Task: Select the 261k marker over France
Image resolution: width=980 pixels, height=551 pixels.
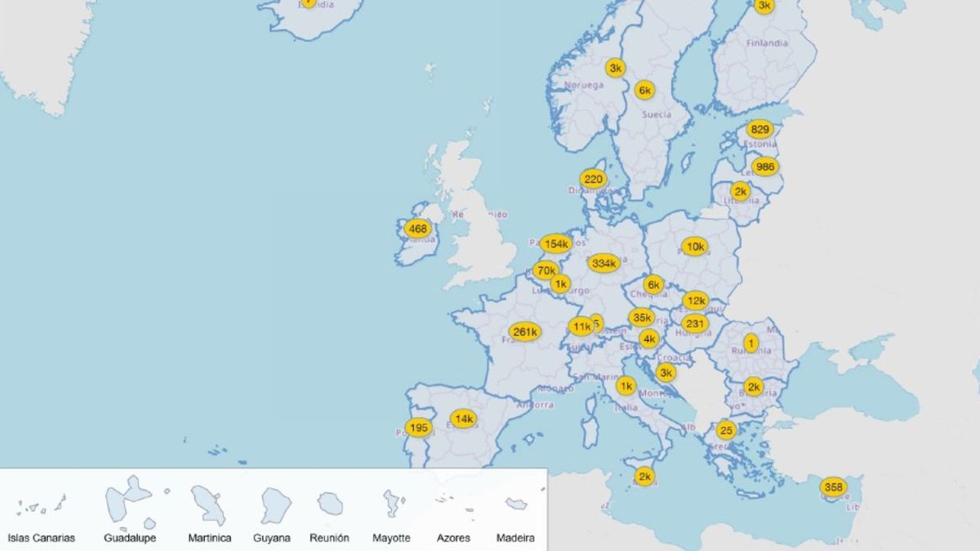Action: pyautogui.click(x=523, y=331)
